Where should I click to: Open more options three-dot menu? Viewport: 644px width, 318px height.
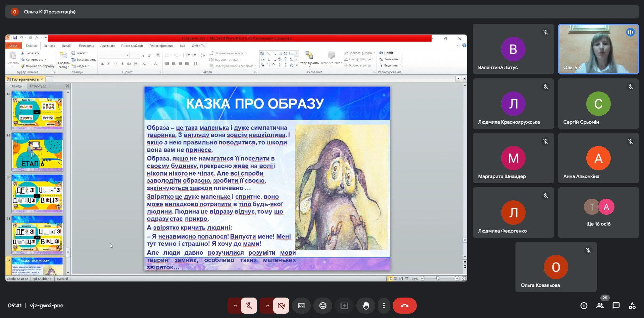coord(384,306)
